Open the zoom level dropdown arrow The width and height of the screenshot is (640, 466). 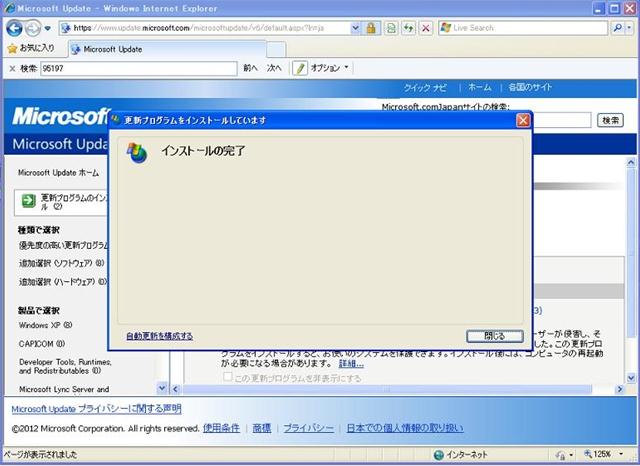(621, 454)
